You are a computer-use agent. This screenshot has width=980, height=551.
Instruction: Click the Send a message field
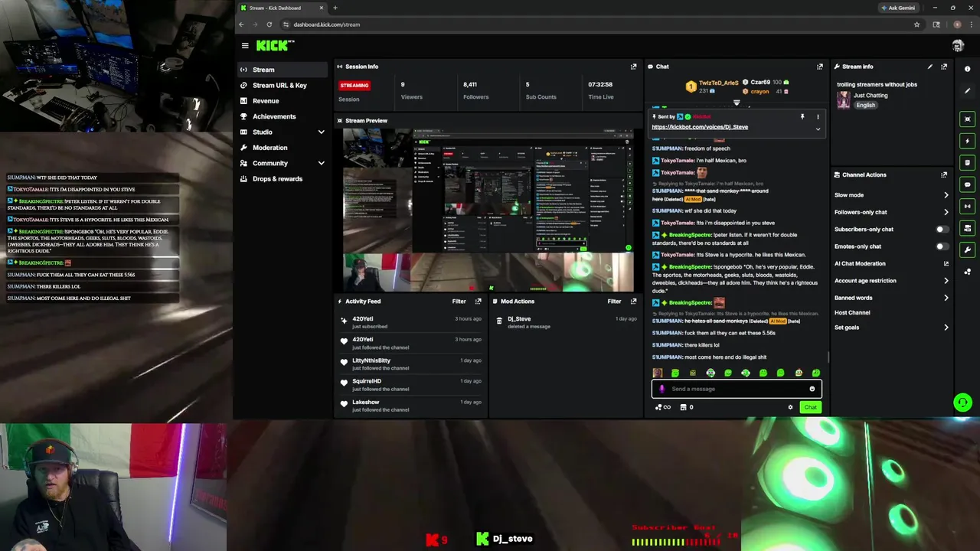737,389
